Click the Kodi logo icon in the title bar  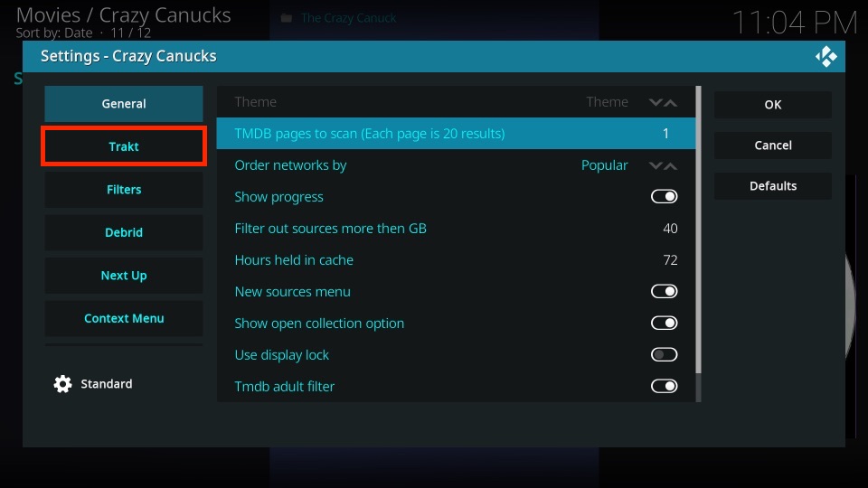(826, 56)
